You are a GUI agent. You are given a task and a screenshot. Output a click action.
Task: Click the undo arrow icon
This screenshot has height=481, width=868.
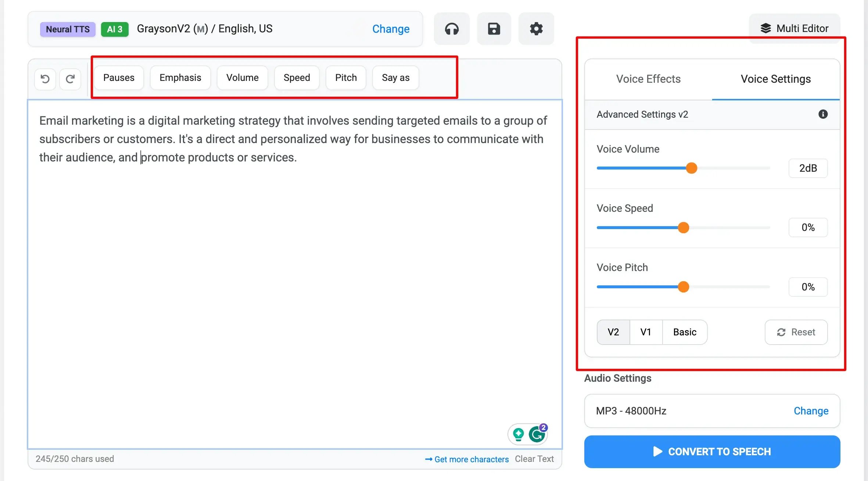click(x=45, y=79)
